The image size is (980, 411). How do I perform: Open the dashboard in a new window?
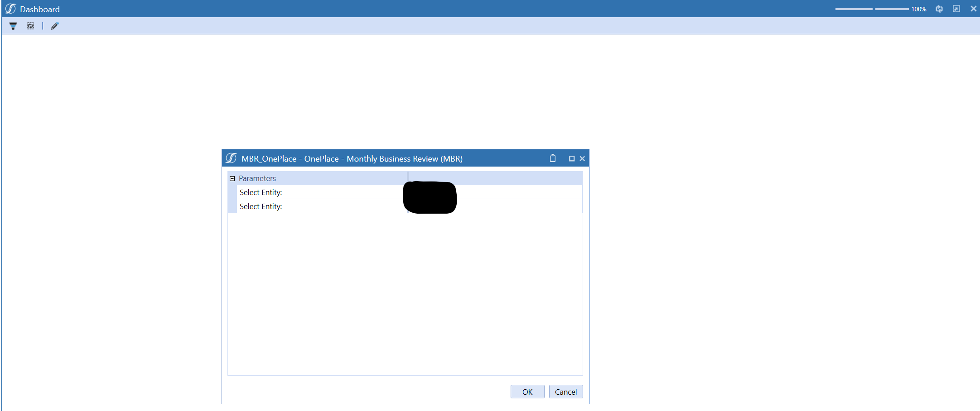point(956,9)
